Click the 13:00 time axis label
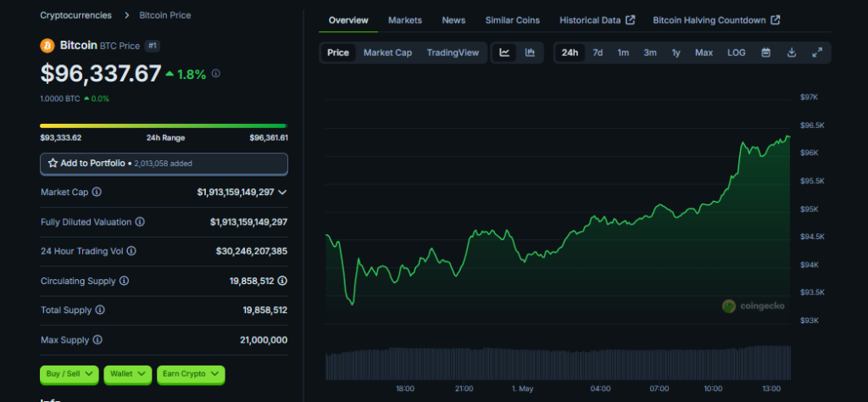 point(771,388)
